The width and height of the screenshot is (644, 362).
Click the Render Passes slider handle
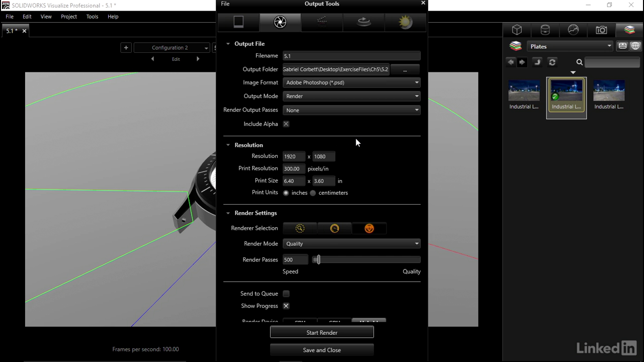pyautogui.click(x=318, y=260)
